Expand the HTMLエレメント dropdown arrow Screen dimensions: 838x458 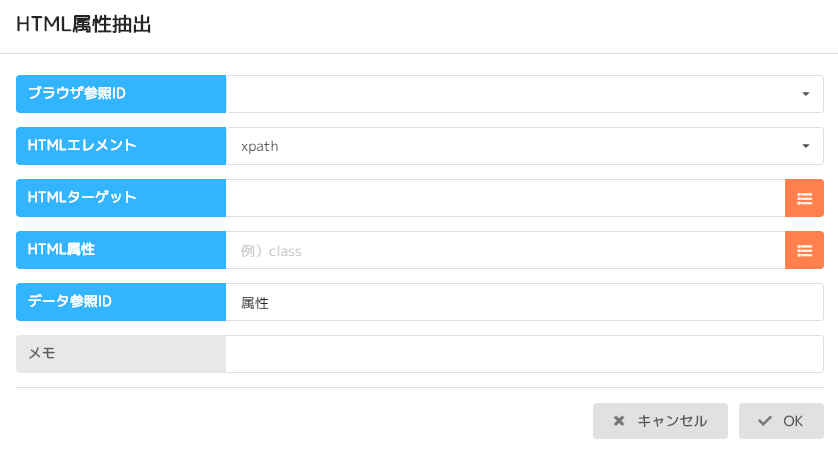tap(805, 146)
